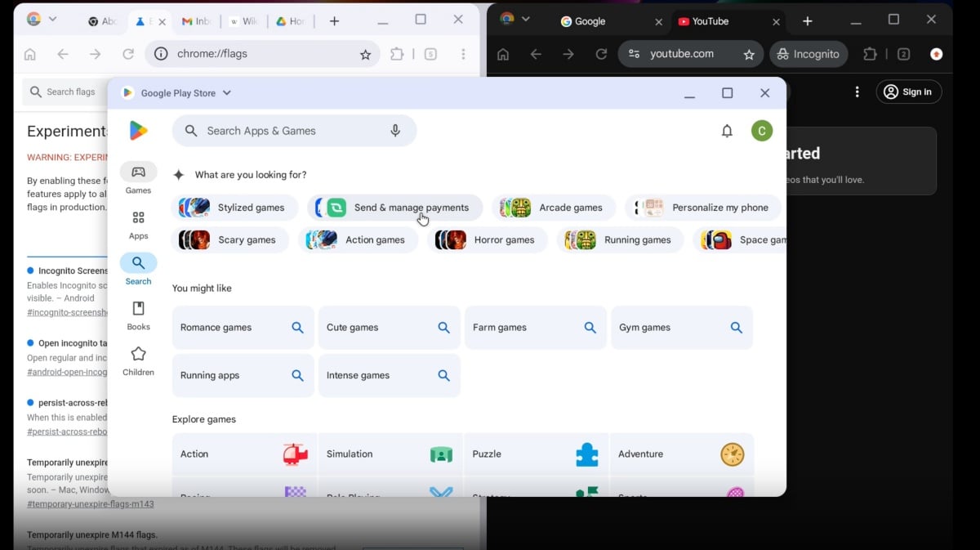Screen dimensions: 980x550
Task: Open Play Store notifications via the bell icon
Action: pos(727,130)
